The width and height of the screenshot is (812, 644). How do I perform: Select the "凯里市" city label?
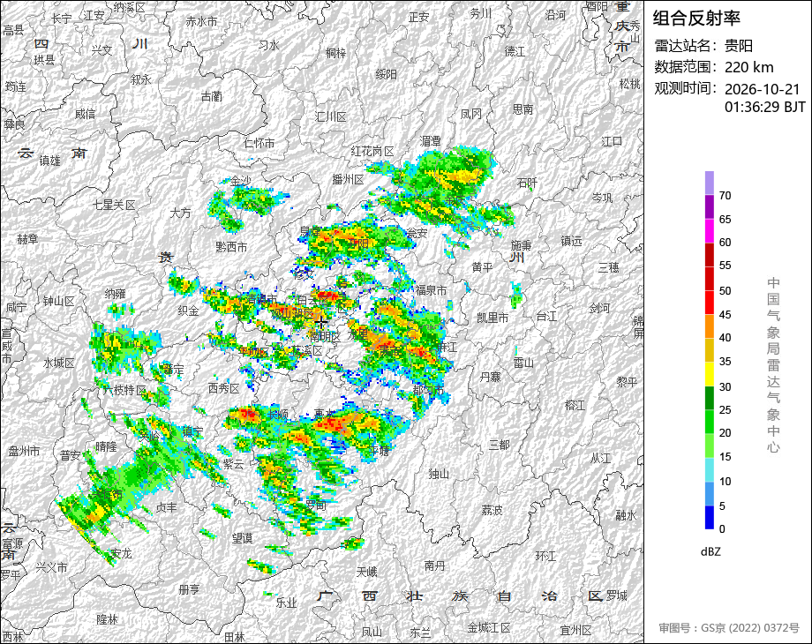pyautogui.click(x=492, y=318)
